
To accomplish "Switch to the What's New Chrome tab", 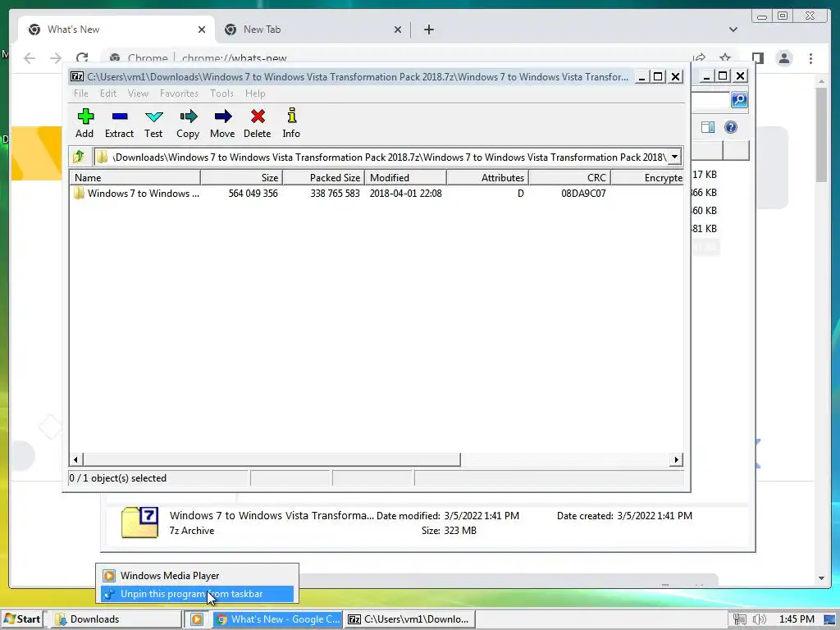I will click(x=116, y=30).
